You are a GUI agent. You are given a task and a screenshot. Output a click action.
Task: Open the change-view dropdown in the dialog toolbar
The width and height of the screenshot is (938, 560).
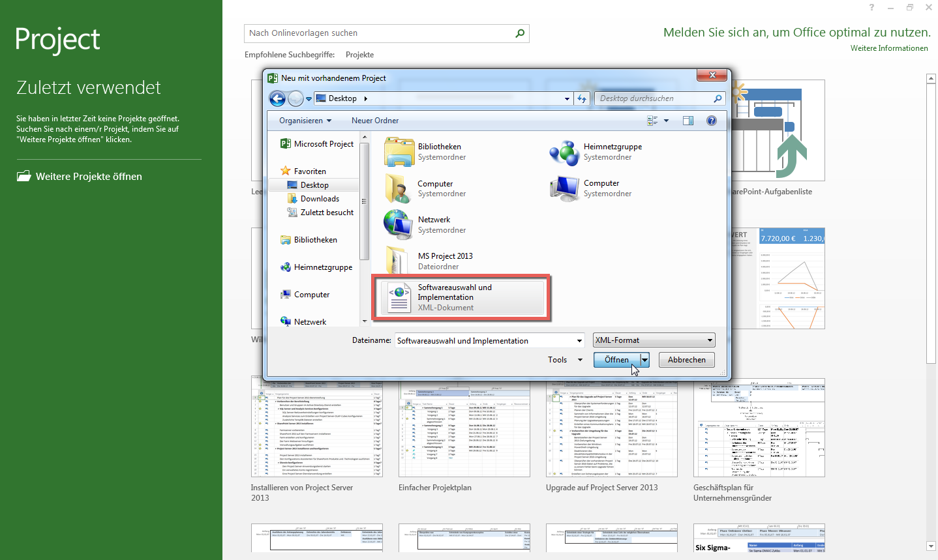pos(666,120)
